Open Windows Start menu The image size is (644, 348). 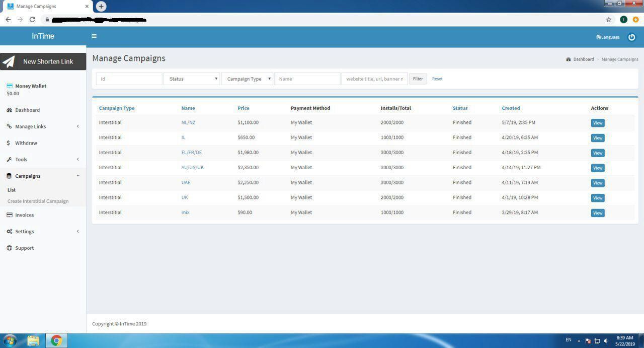pyautogui.click(x=10, y=340)
